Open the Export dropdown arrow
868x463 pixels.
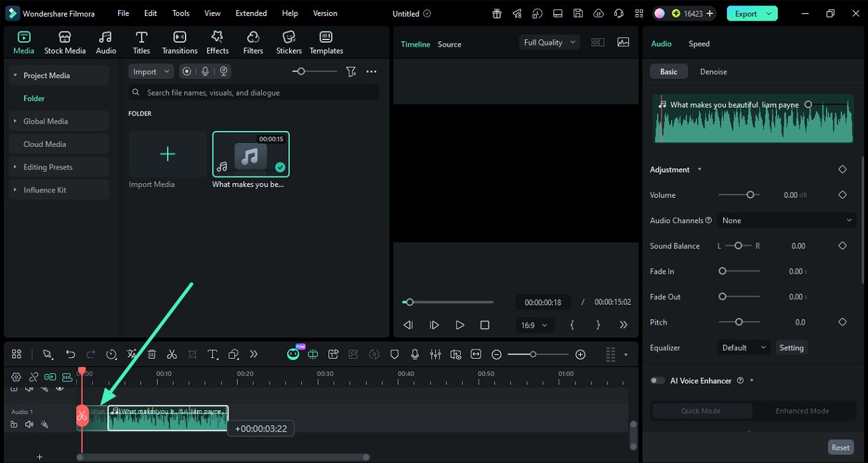(x=769, y=13)
